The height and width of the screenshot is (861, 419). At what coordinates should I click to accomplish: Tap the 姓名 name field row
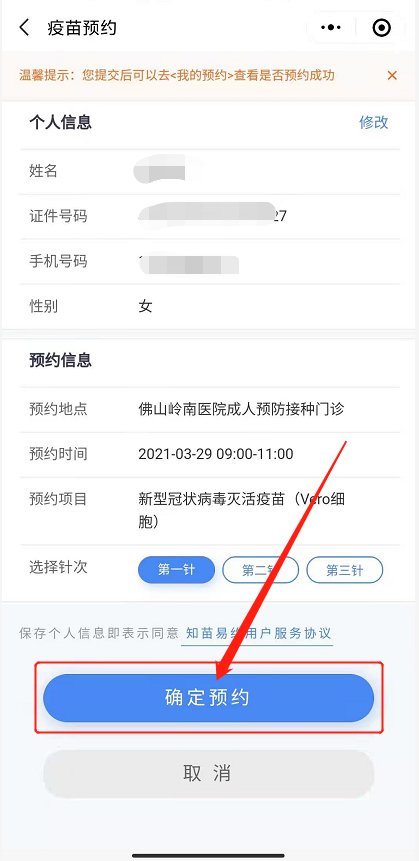209,171
